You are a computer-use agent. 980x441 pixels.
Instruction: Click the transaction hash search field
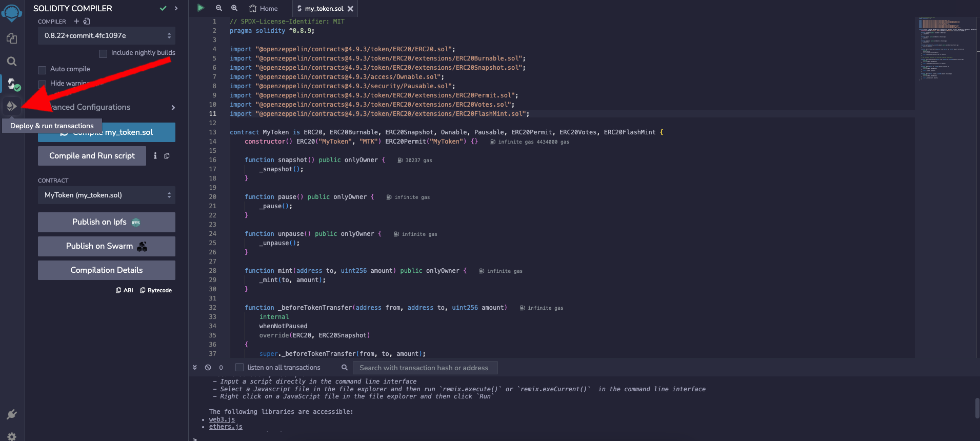[x=425, y=368]
